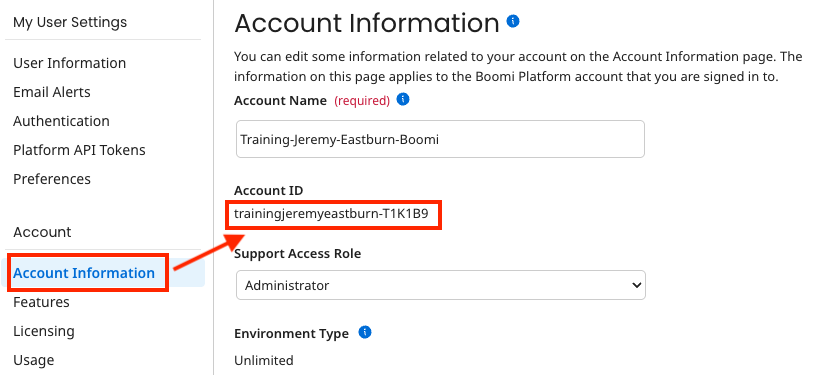Go to Email Alerts section
This screenshot has width=825, height=375.
pyautogui.click(x=52, y=92)
